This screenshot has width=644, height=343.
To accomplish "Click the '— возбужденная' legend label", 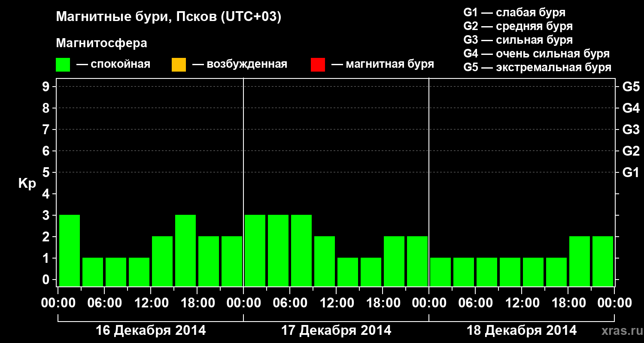I will coord(240,65).
